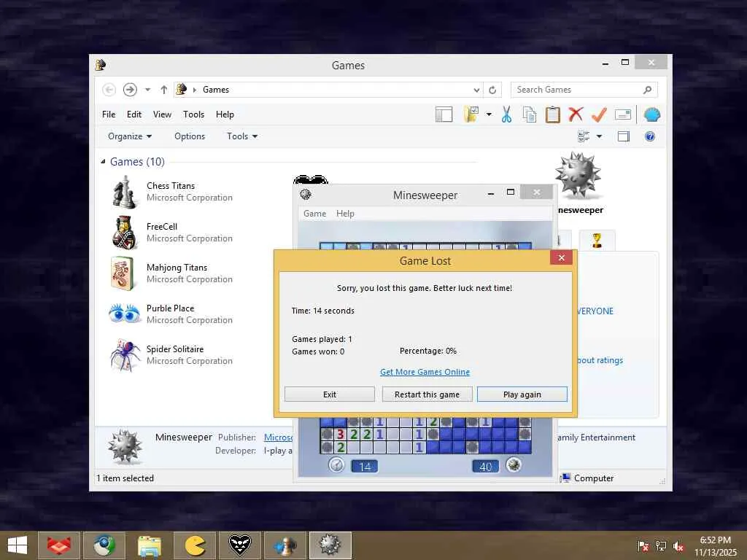Click the Exit button in Game Lost dialog
Screen dimensions: 747x560
click(x=330, y=394)
